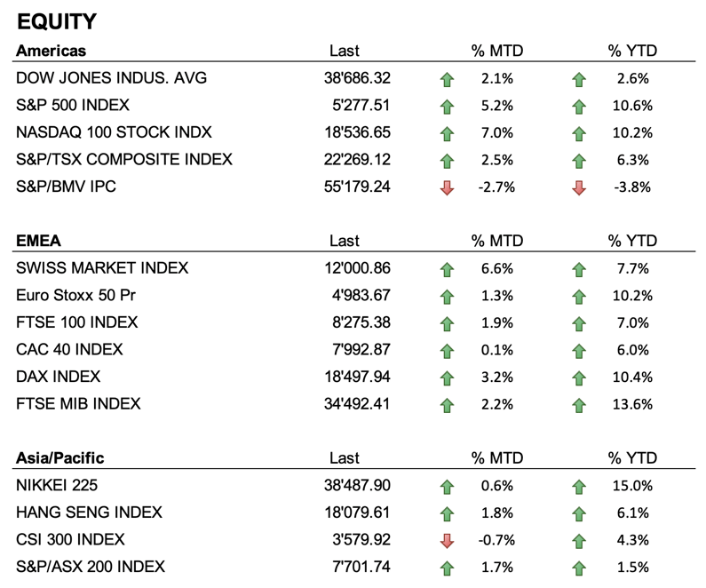The image size is (706, 588).
Task: Click the red YTD down arrow for S&P/BMV IPC
Action: [579, 187]
